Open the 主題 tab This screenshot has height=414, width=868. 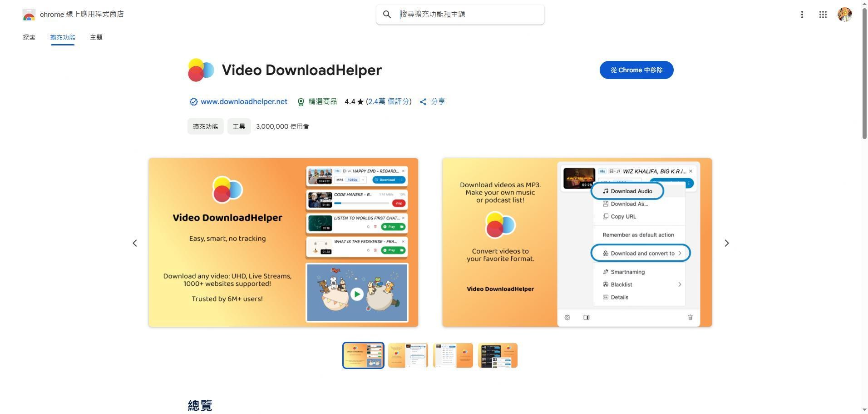click(96, 37)
